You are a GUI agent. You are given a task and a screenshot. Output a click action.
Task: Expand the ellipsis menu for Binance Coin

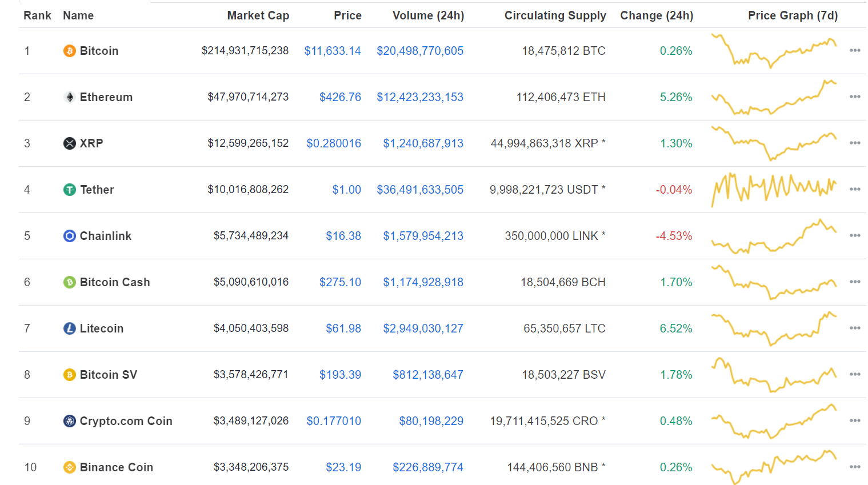point(855,467)
